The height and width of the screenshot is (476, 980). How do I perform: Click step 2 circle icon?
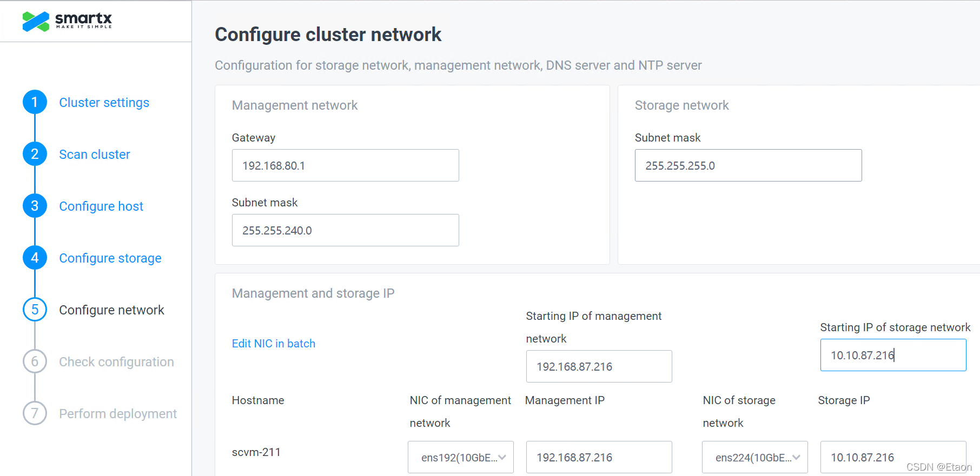(x=35, y=154)
